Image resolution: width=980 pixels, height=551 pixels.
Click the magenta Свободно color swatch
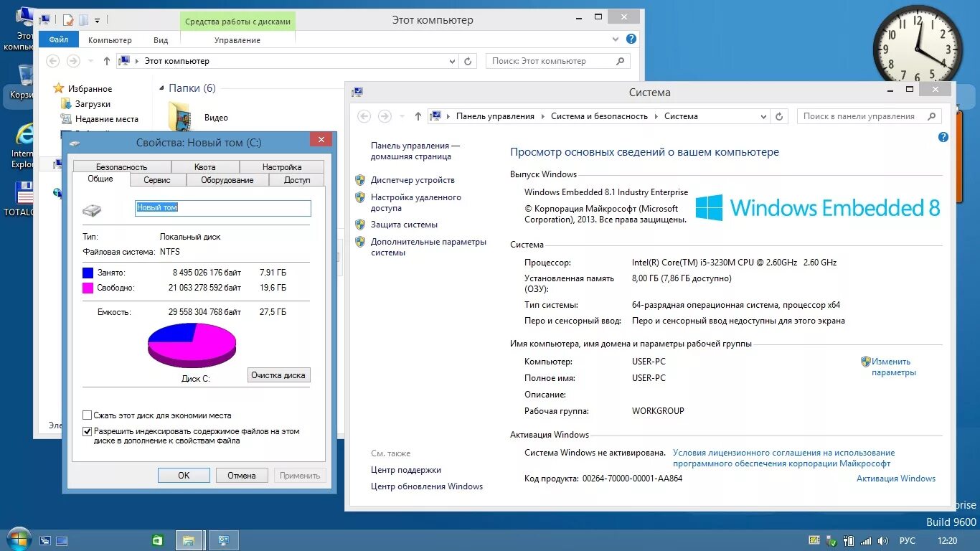(x=88, y=288)
